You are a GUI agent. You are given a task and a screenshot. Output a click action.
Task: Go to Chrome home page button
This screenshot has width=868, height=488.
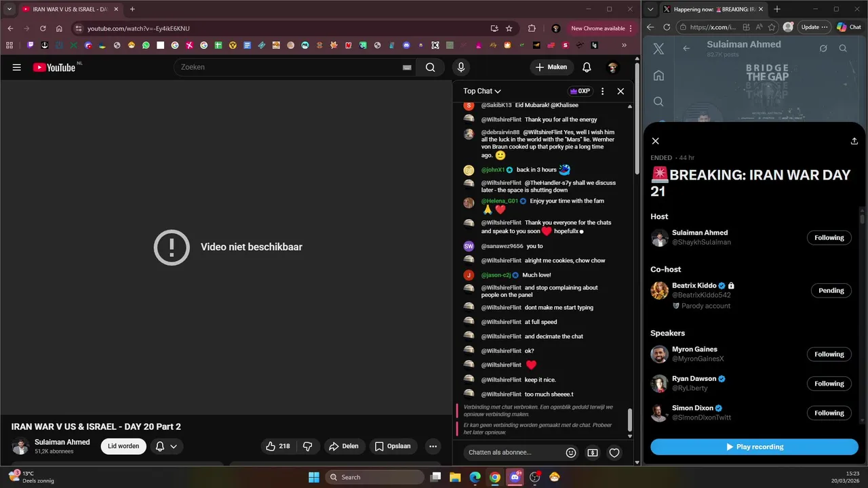coord(59,28)
